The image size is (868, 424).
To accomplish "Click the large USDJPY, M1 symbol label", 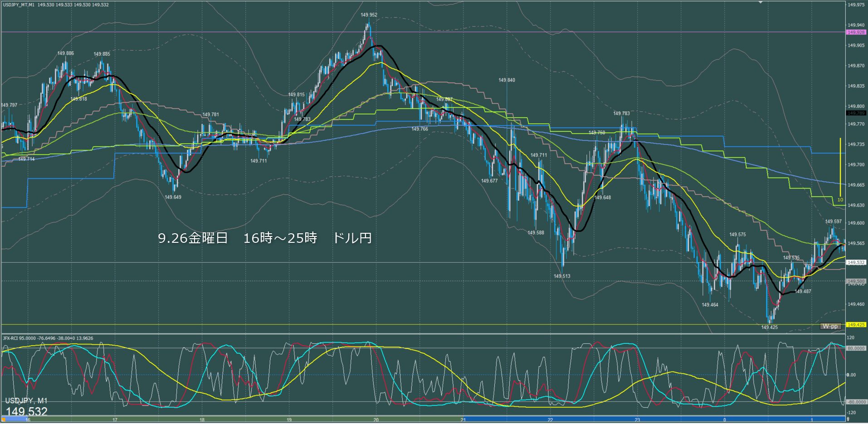I will (x=26, y=401).
